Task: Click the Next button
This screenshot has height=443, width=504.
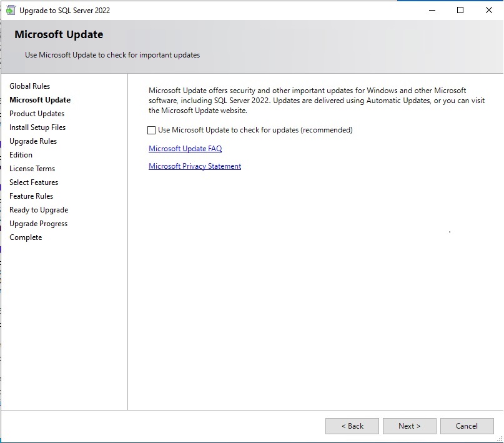Action: tap(409, 426)
